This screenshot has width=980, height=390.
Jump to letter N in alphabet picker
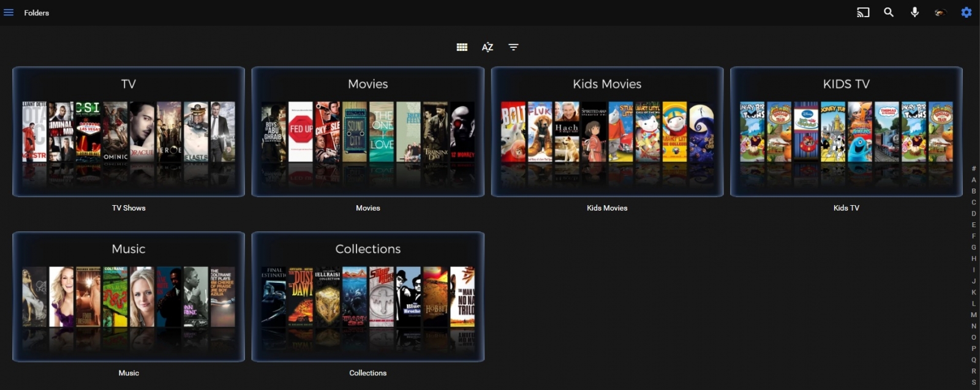click(x=974, y=326)
